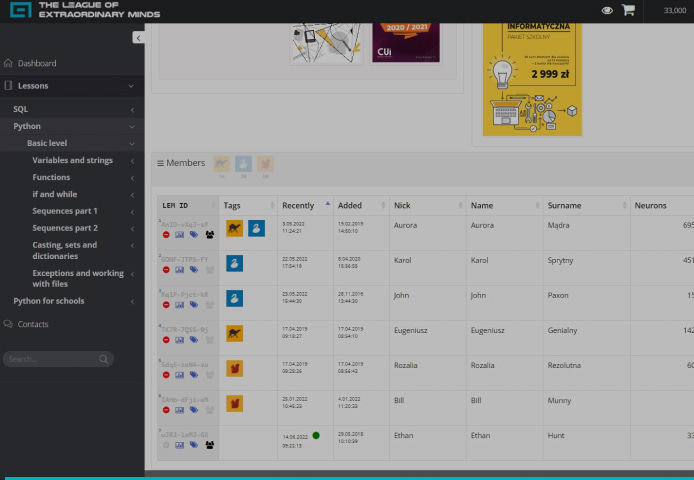Collapse the Python lessons section
The width and height of the screenshot is (694, 480).
click(131, 127)
